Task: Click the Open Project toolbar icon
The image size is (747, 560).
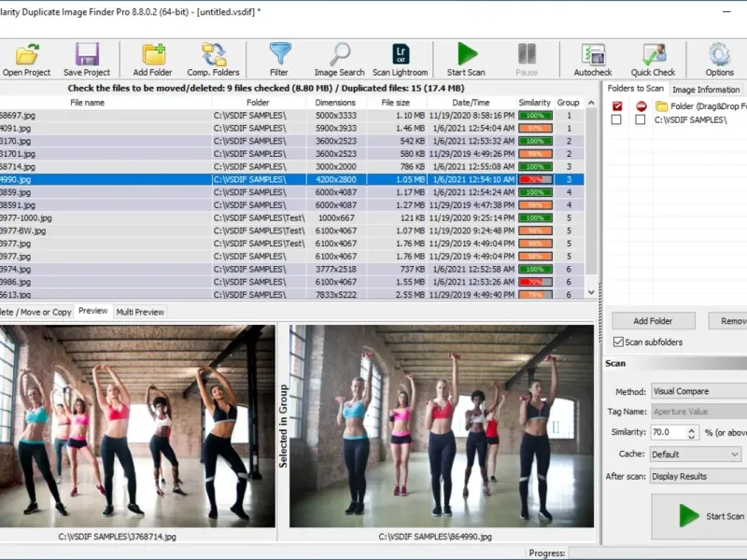Action: (x=26, y=60)
